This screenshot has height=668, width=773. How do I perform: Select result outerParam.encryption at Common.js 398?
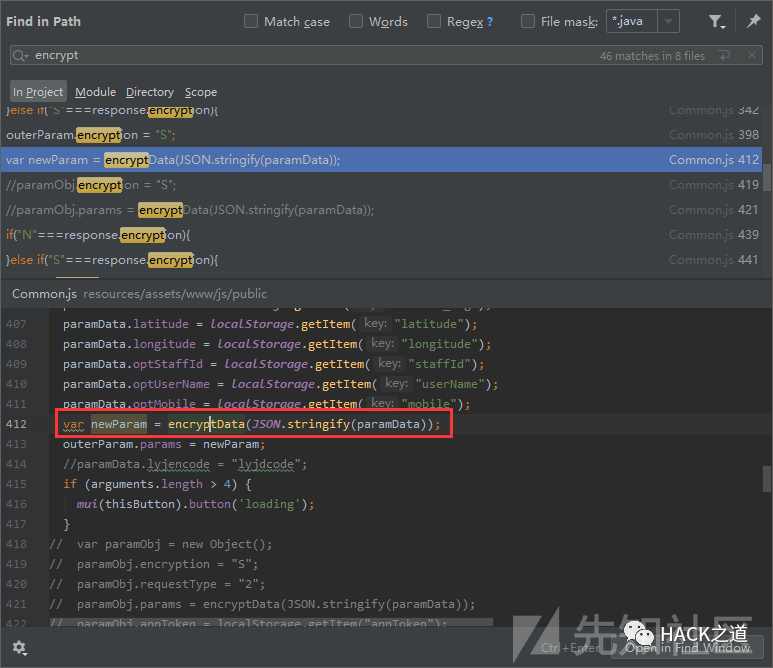(x=382, y=135)
